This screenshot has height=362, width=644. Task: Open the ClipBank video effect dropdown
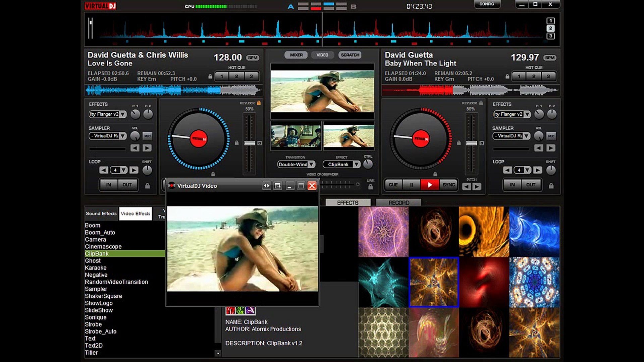point(357,164)
